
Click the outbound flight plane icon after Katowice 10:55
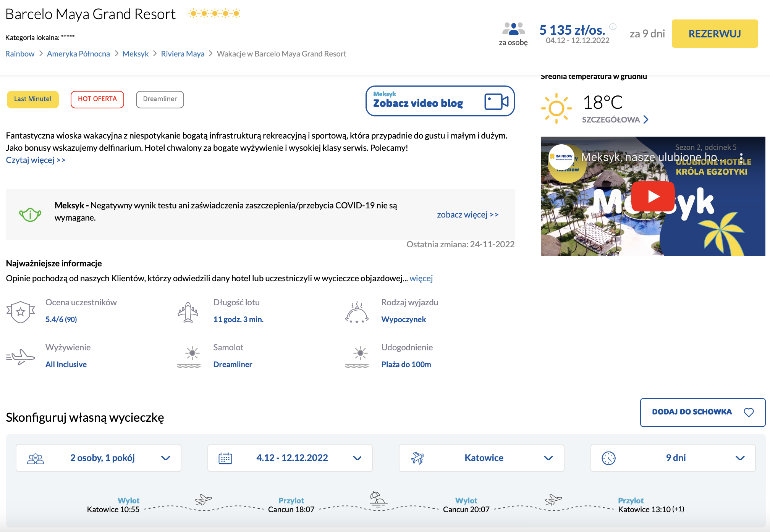coord(203,499)
